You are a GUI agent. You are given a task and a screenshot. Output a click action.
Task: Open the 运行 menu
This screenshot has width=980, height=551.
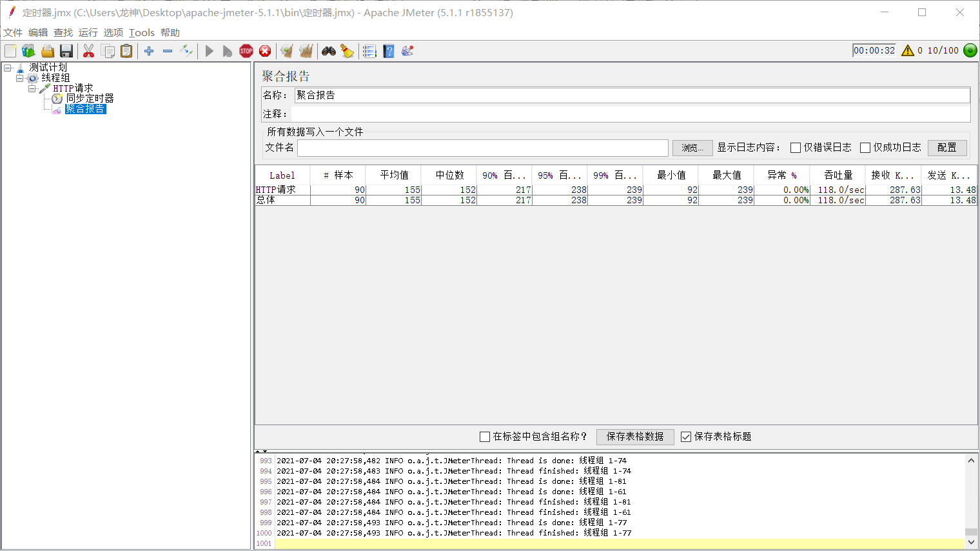[88, 33]
